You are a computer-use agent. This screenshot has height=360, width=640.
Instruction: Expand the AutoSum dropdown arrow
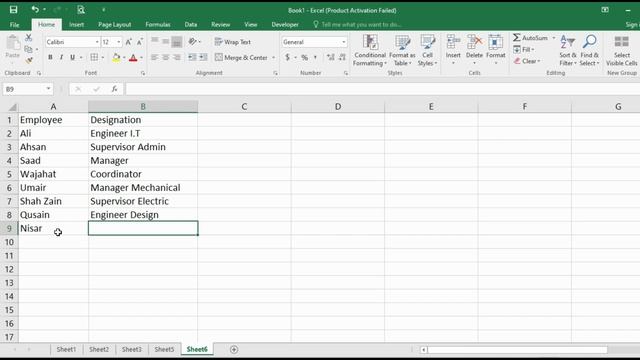point(554,38)
